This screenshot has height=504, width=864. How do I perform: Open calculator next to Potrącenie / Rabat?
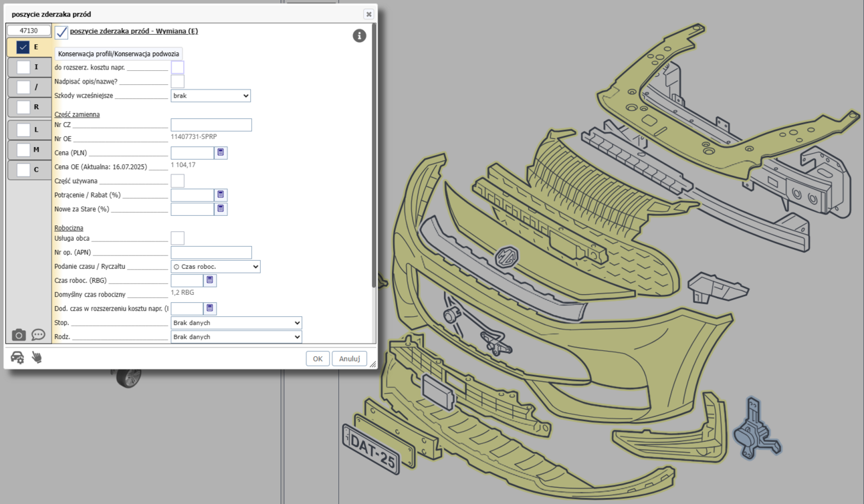click(221, 195)
